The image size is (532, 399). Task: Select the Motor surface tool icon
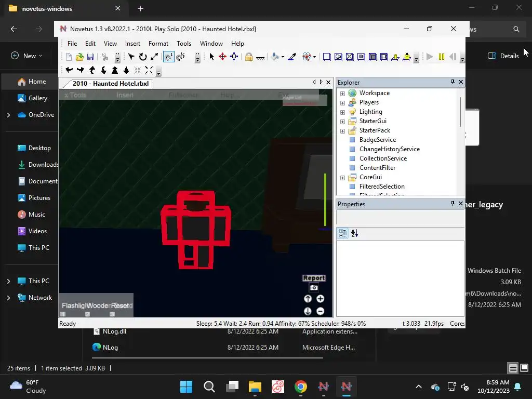click(407, 57)
